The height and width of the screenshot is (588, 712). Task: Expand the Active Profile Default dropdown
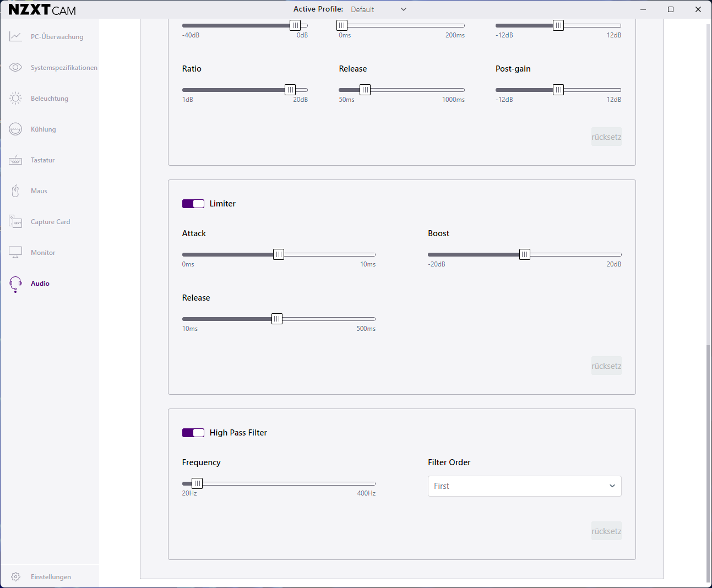click(379, 9)
